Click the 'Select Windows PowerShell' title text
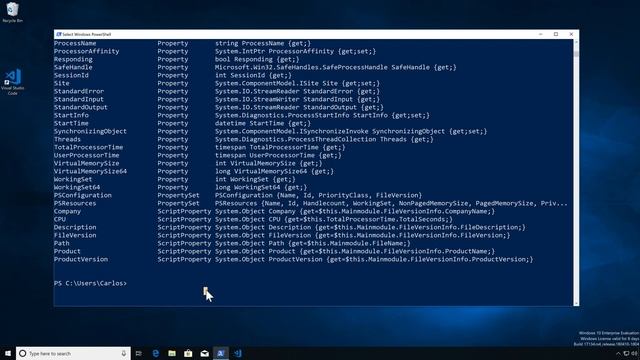640x360 pixels. coord(87,35)
